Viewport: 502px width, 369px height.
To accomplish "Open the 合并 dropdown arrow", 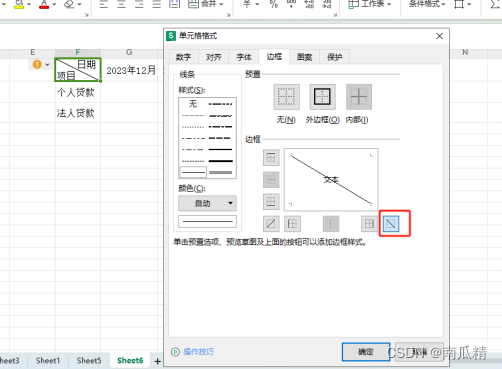I will pos(221,4).
